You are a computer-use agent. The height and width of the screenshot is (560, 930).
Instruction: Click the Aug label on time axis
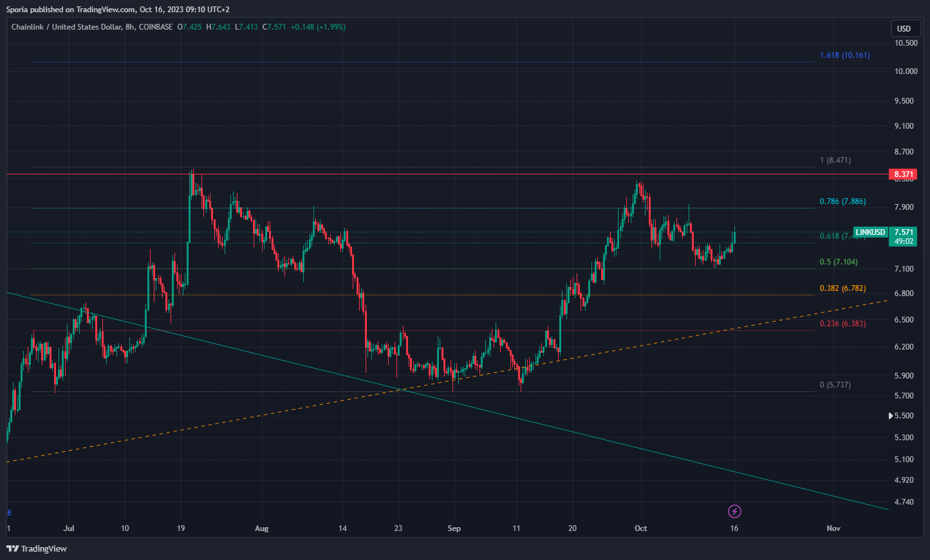coord(261,528)
